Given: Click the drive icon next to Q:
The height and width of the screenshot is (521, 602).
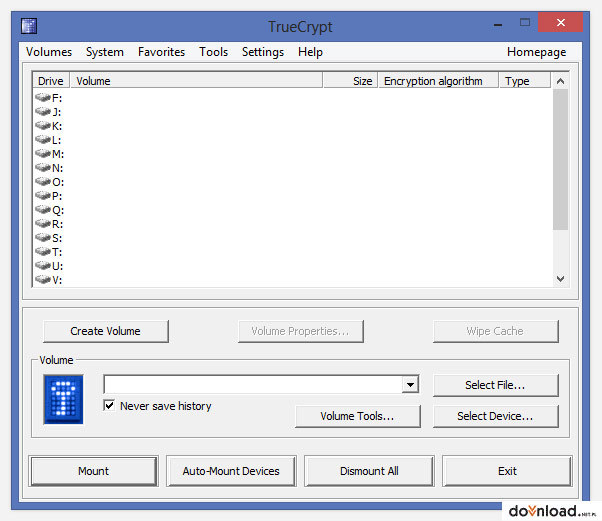Looking at the screenshot, I should tap(43, 210).
